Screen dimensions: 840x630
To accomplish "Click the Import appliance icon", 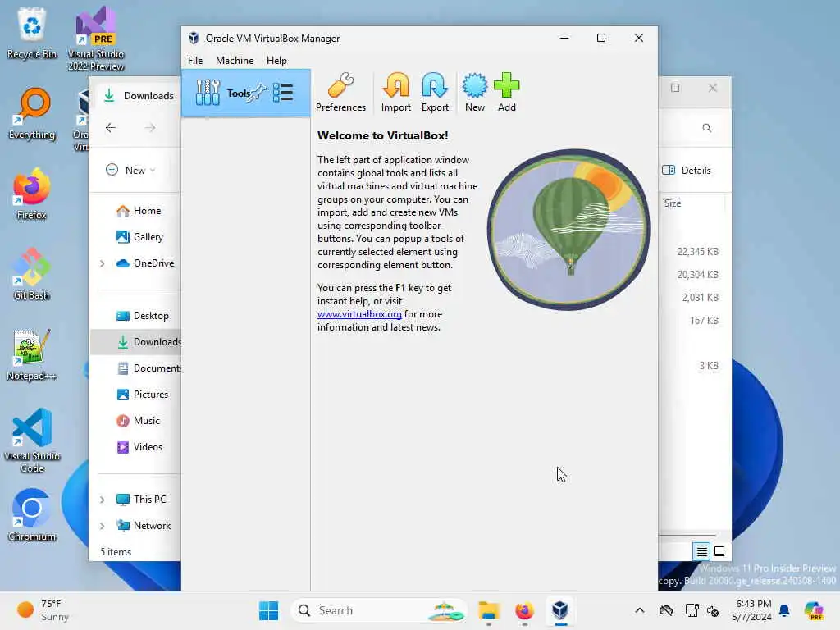I will click(x=396, y=92).
